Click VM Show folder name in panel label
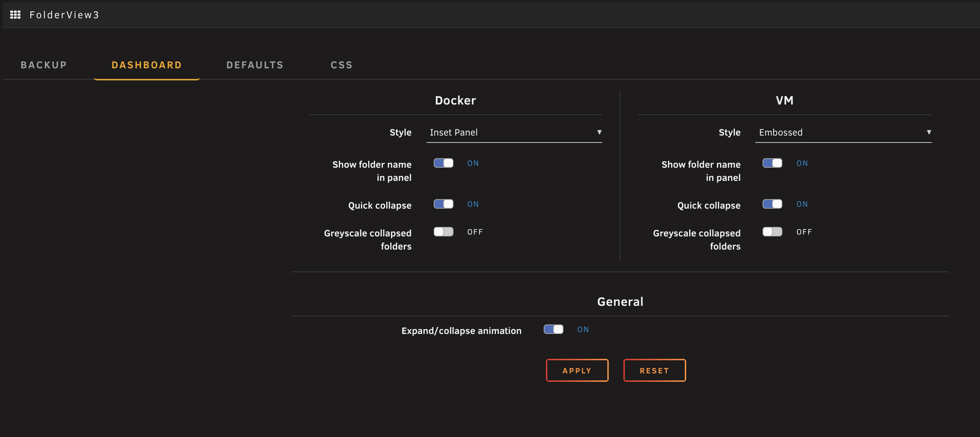The width and height of the screenshot is (980, 437). coord(701,171)
